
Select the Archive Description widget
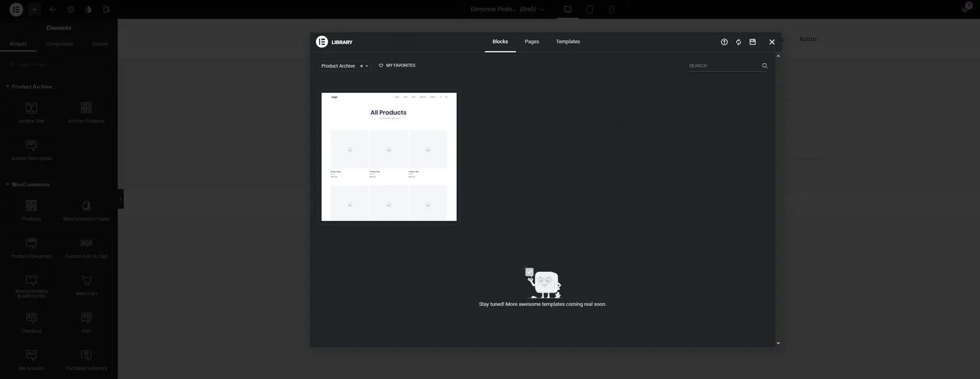point(31,150)
